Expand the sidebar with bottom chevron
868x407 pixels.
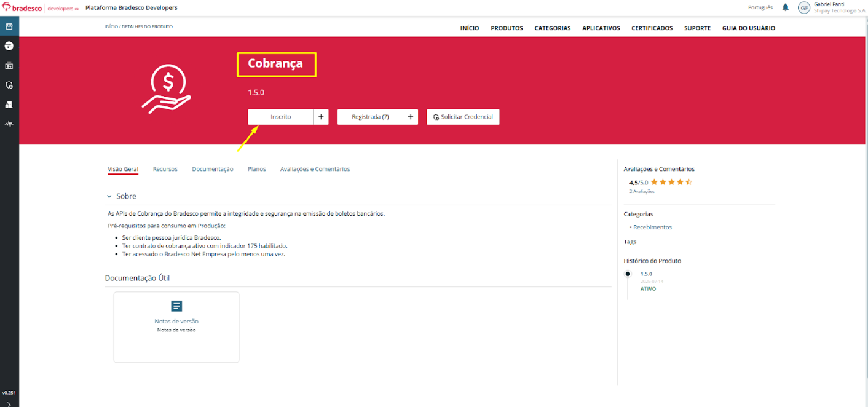pos(9,403)
